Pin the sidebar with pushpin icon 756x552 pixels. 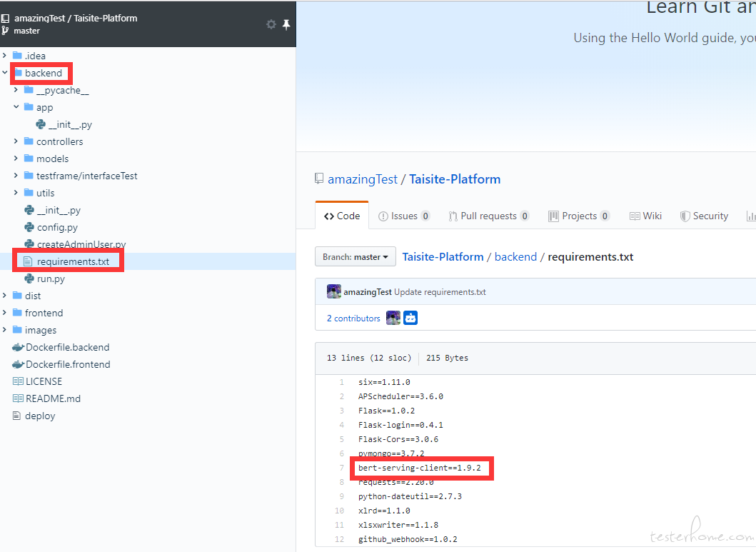(x=286, y=24)
